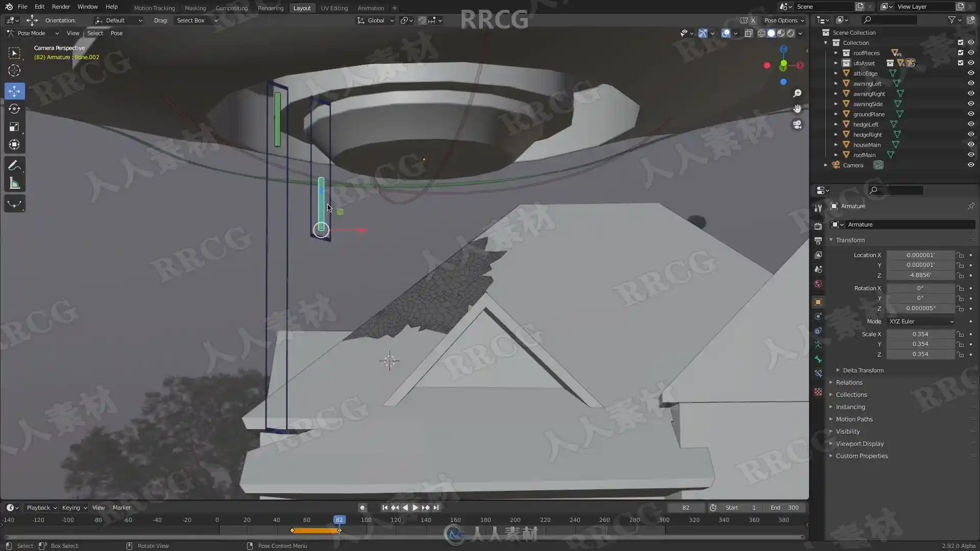Image resolution: width=980 pixels, height=551 pixels.
Task: Switch to the UV Editing workspace tab
Action: point(334,8)
